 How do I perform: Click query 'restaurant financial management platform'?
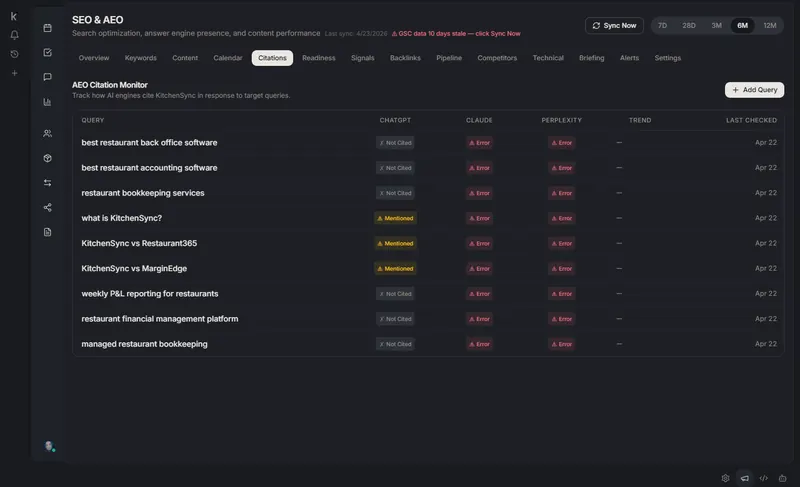[160, 319]
